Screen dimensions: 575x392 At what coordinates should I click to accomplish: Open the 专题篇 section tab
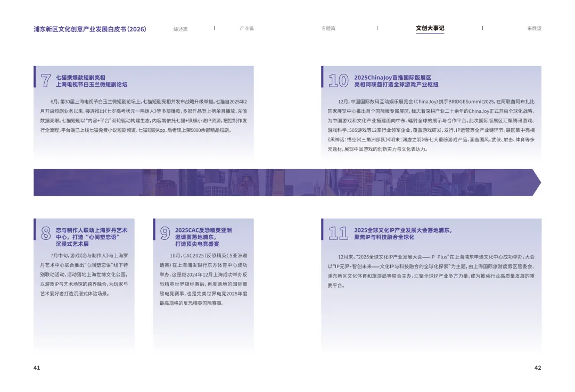pyautogui.click(x=328, y=28)
